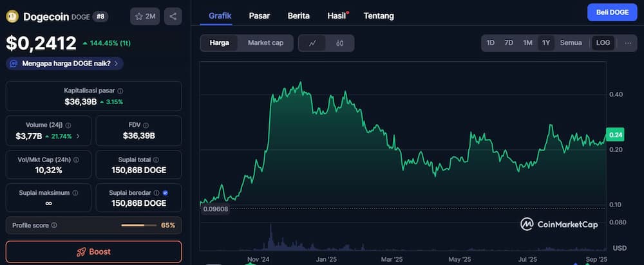The image size is (644, 265).
Task: Show info icon for Vol/Mkt Cap (24h)
Action: 77,160
